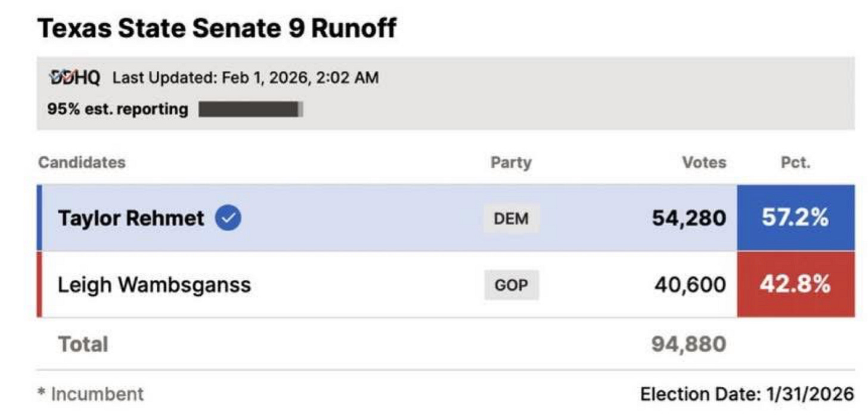Click the Votes column header
This screenshot has width=868, height=416.
click(x=705, y=162)
